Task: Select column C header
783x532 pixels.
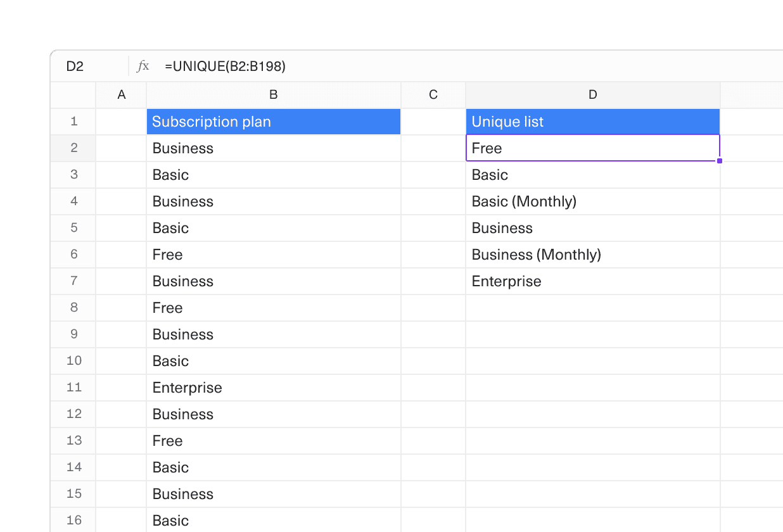Action: pos(433,95)
